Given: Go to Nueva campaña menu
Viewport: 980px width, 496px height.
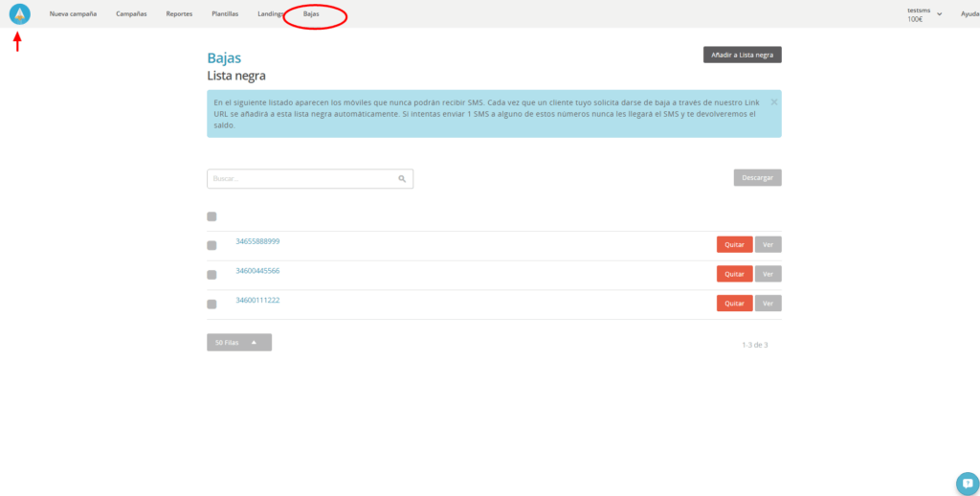Looking at the screenshot, I should pos(73,14).
